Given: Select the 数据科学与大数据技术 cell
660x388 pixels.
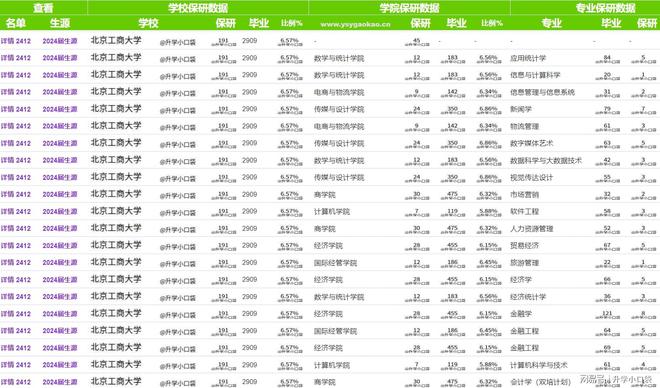Looking at the screenshot, I should [x=546, y=160].
